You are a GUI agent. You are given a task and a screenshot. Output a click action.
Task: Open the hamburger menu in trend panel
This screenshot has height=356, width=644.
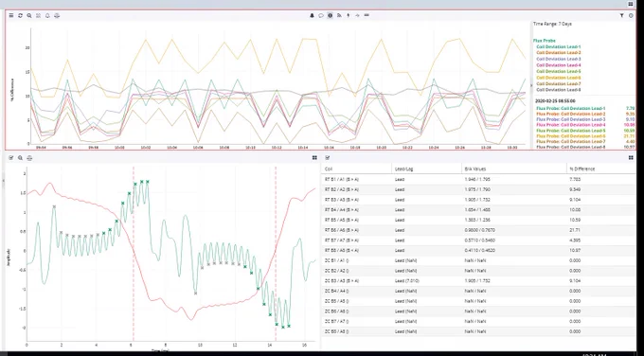pyautogui.click(x=11, y=15)
